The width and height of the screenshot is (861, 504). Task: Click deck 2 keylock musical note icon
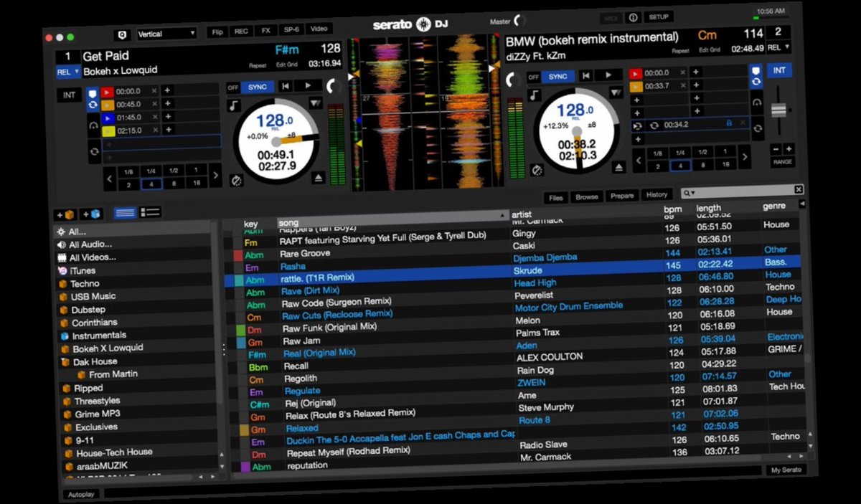click(x=535, y=94)
